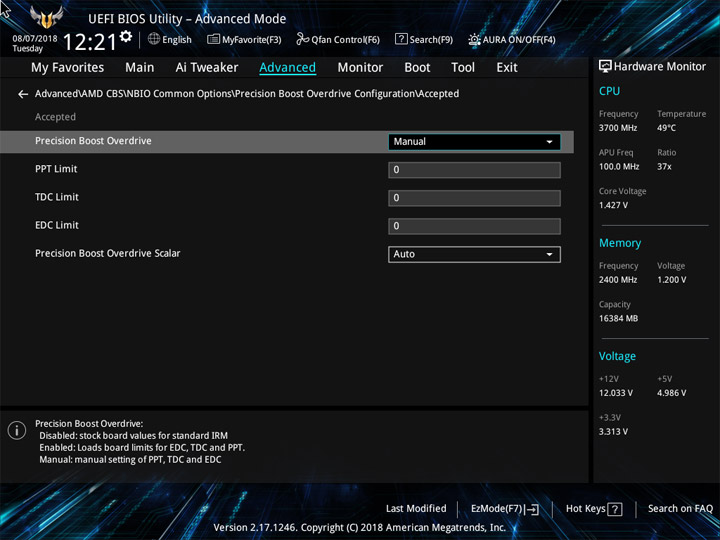Click the +12V reading 12.033 V

[615, 393]
